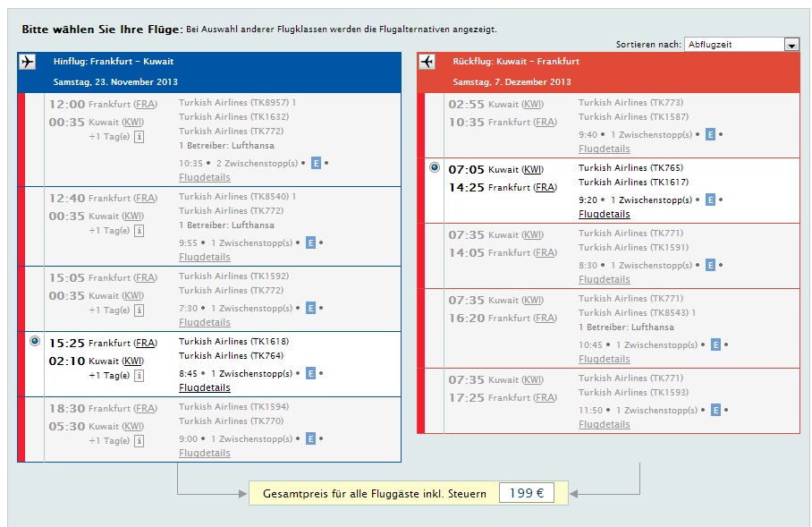Click the E class icon for the return arriving 16:20
Image resolution: width=812 pixels, height=527 pixels.
click(x=715, y=345)
